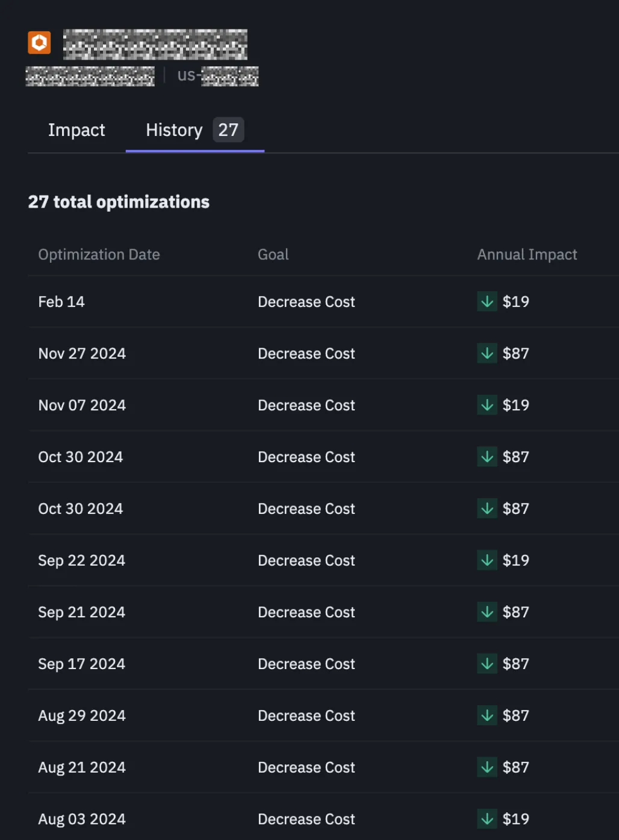This screenshot has width=619, height=840.
Task: Click the orange hexagon service icon
Action: (x=39, y=43)
